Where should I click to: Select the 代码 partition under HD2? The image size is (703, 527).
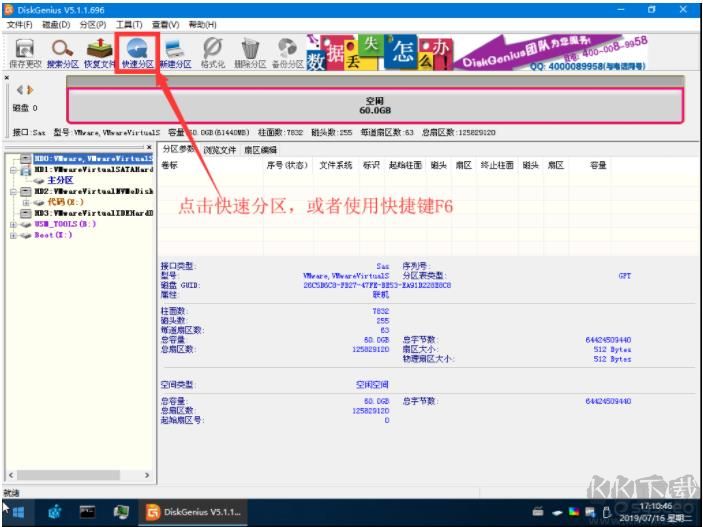click(x=65, y=202)
